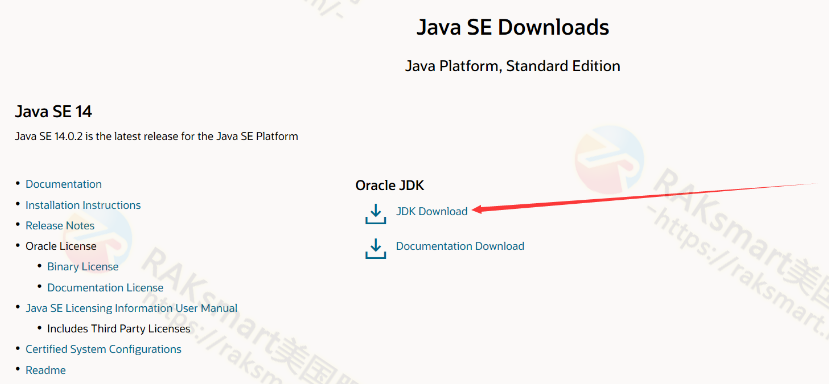This screenshot has width=829, height=384.
Task: Open the Documentation Download link
Action: pos(460,246)
